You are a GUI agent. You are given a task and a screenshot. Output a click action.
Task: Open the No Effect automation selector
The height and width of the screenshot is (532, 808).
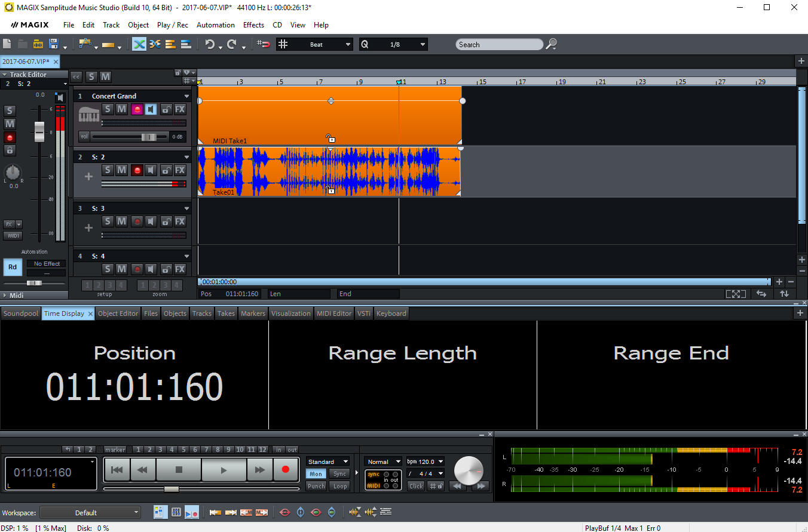(47, 263)
